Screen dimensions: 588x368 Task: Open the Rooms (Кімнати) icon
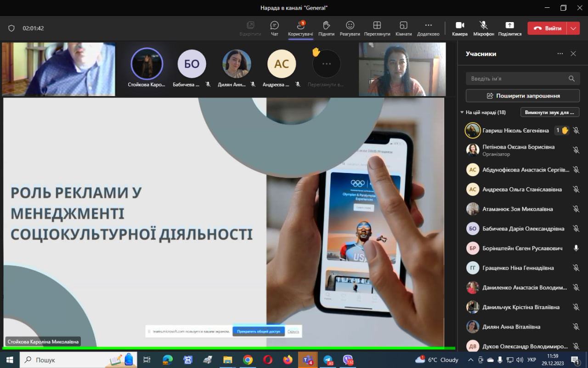[x=403, y=26]
